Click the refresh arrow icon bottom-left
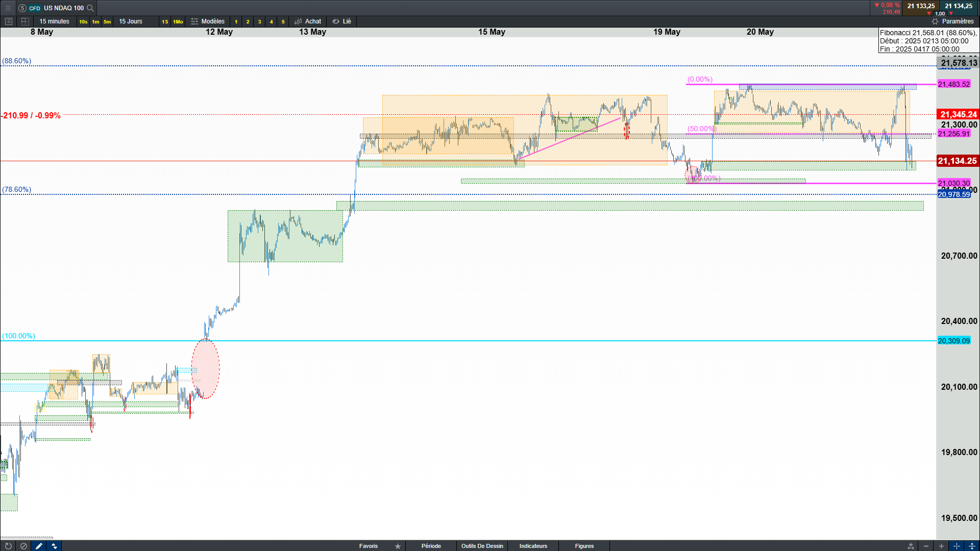The image size is (980, 551). 8,546
